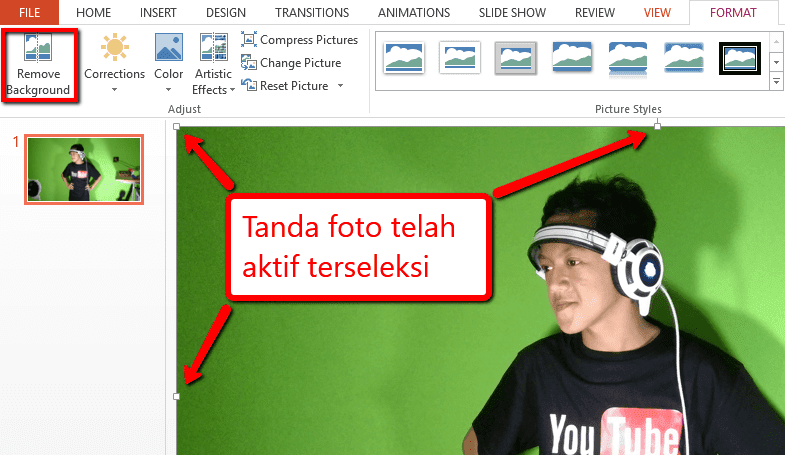Click the Reset Picture label
785x455 pixels.
coord(294,86)
